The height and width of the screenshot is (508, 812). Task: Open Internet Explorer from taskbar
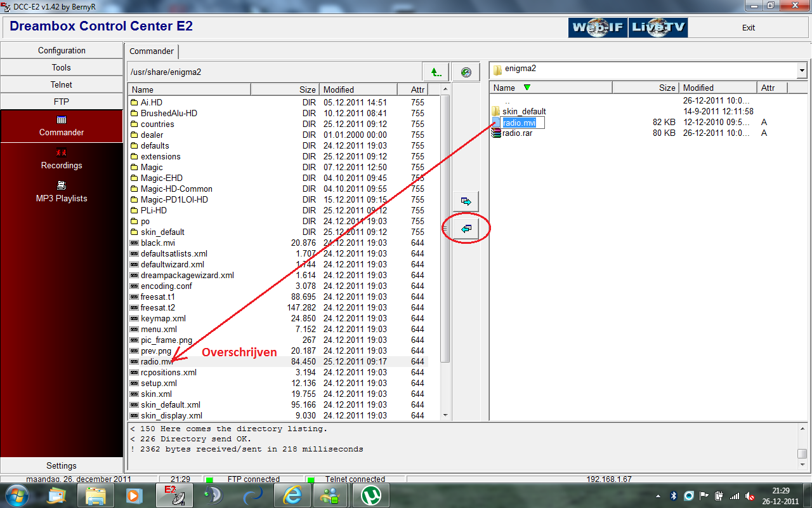tap(292, 495)
